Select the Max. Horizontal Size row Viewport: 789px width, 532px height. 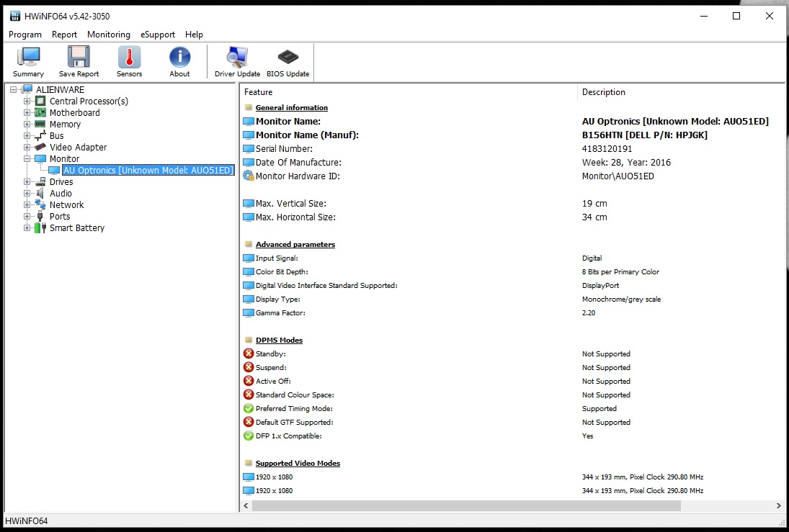[512, 217]
